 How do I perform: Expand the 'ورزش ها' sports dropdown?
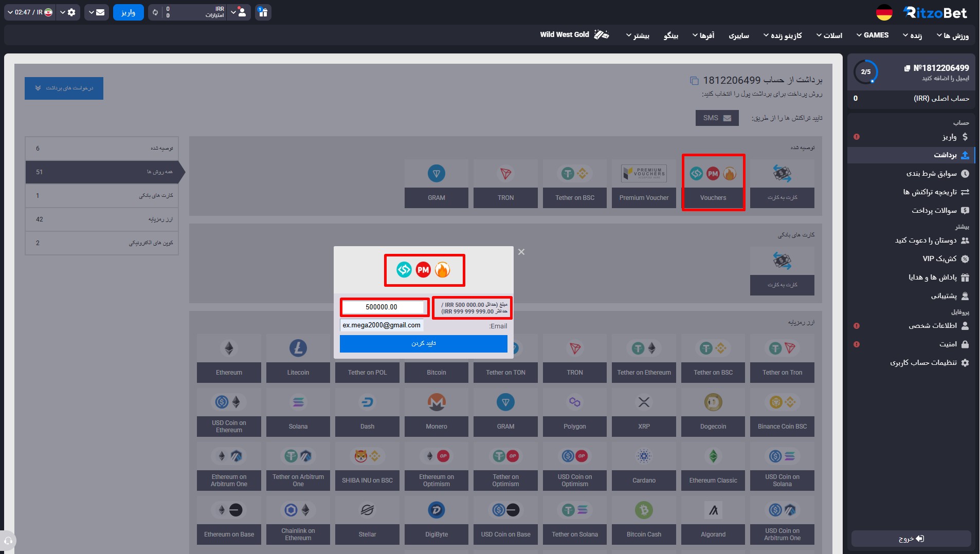click(x=953, y=35)
